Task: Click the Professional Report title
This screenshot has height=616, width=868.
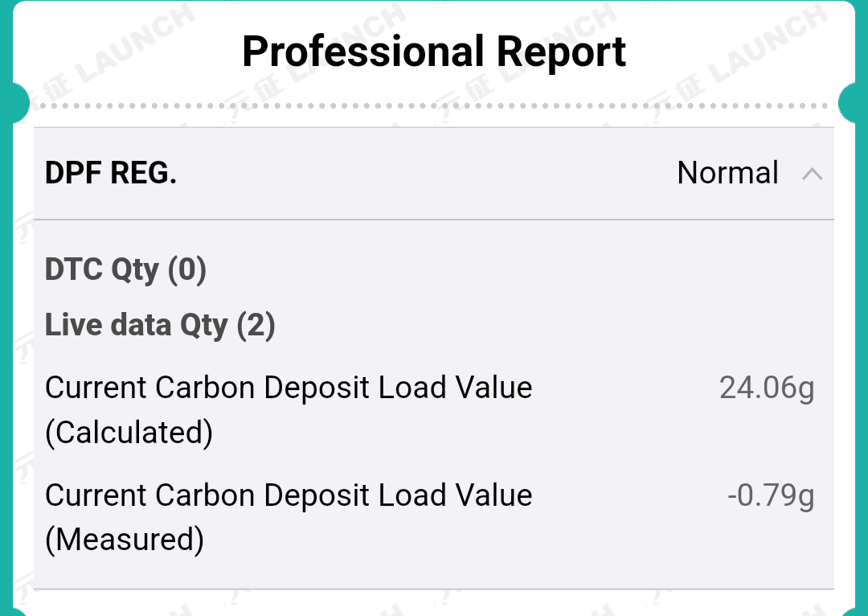Action: [x=434, y=51]
